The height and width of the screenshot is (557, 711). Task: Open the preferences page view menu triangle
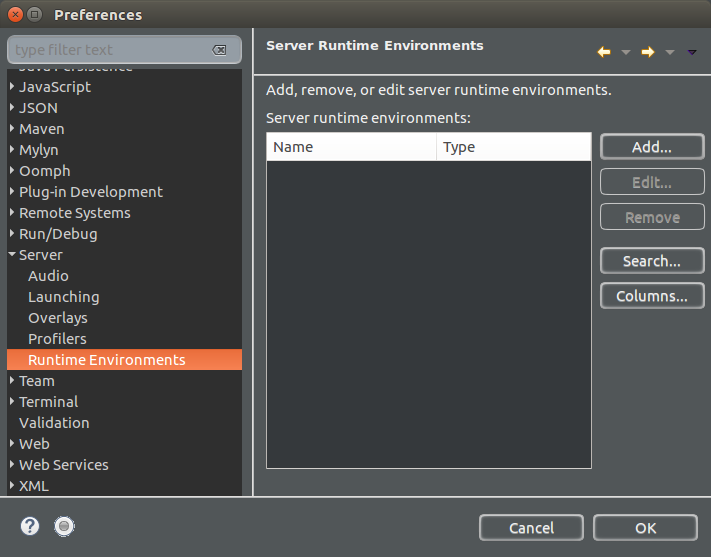692,52
